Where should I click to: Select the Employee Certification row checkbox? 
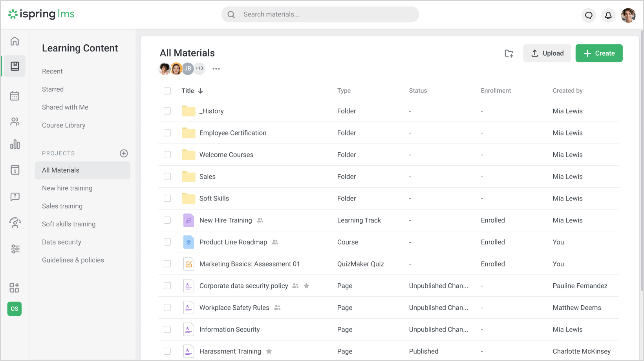coord(168,133)
